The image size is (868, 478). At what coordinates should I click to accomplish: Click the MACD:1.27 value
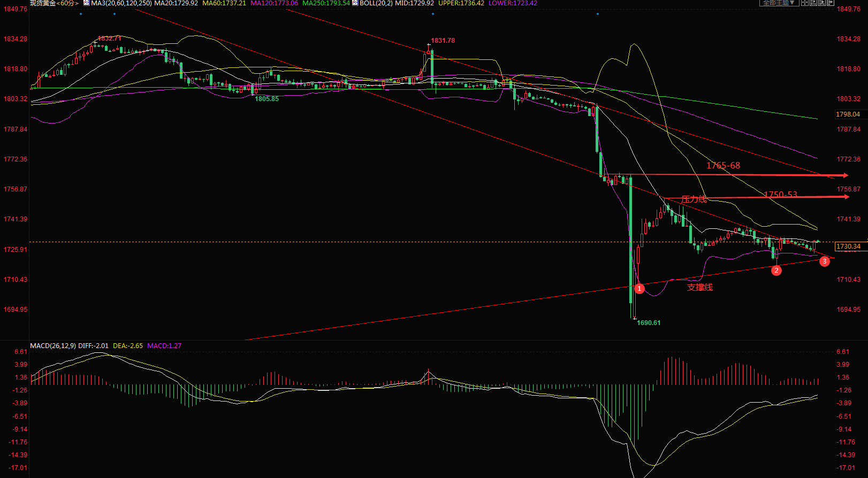point(164,346)
